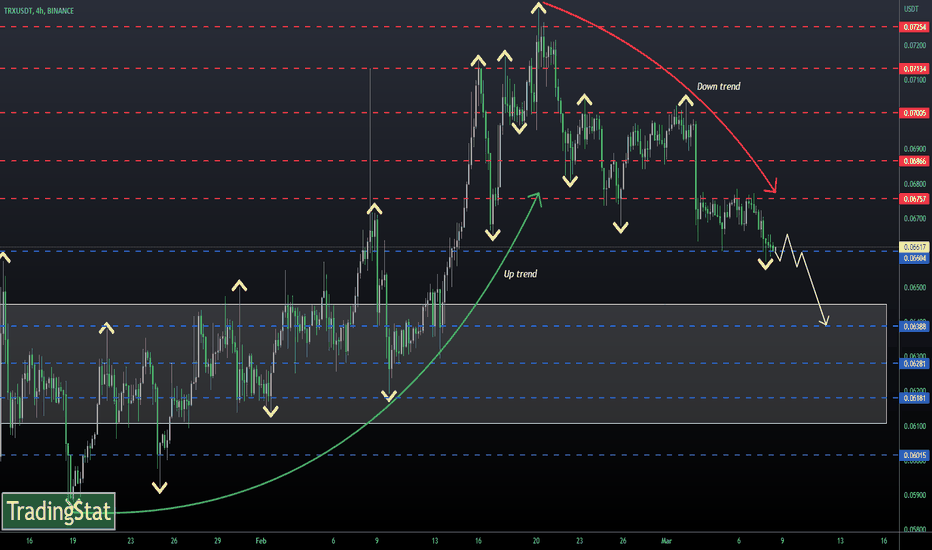This screenshot has height=550, width=932.
Task: Select the blue 0.06181 price level label
Action: click(x=915, y=398)
